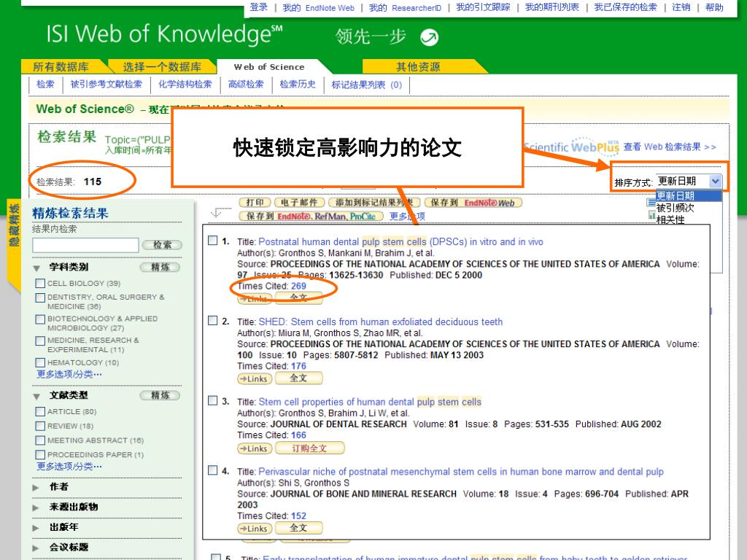Select checkbox for result 4

click(213, 470)
